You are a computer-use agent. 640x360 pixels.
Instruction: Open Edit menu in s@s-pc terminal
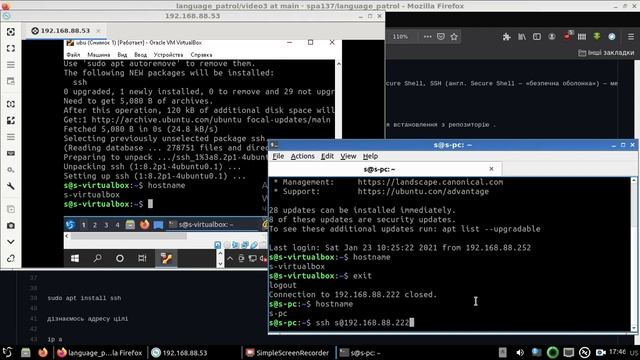327,156
